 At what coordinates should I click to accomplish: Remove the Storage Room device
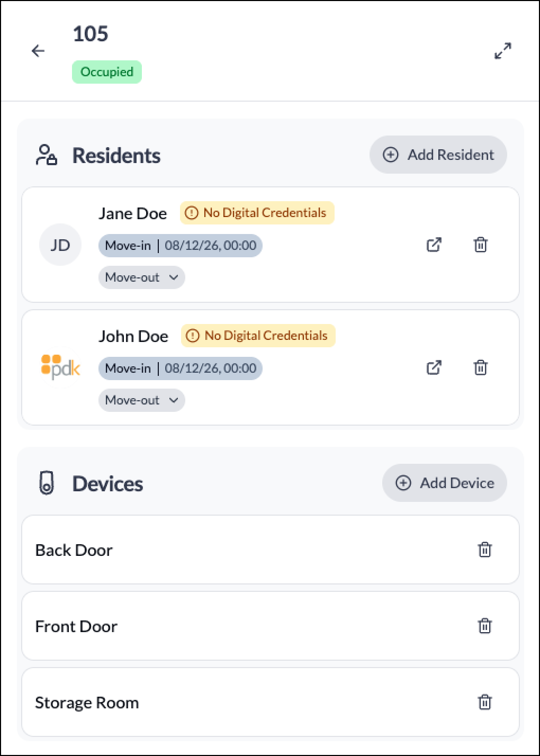tap(485, 702)
